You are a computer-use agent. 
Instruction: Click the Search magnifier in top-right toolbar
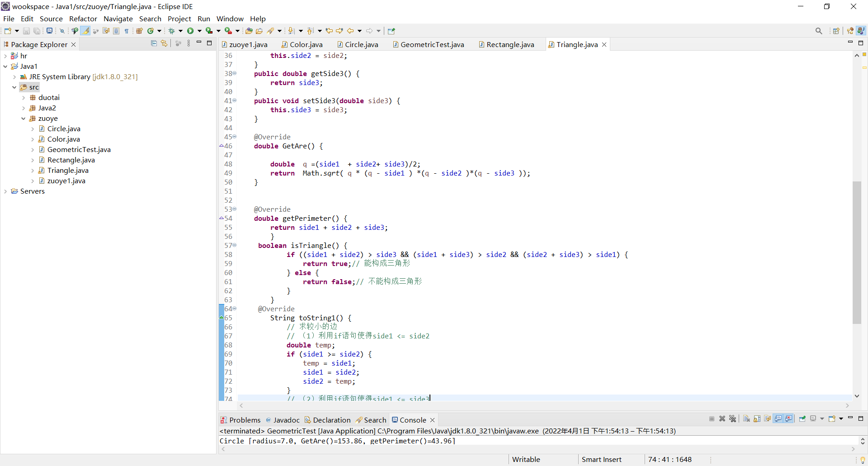819,31
